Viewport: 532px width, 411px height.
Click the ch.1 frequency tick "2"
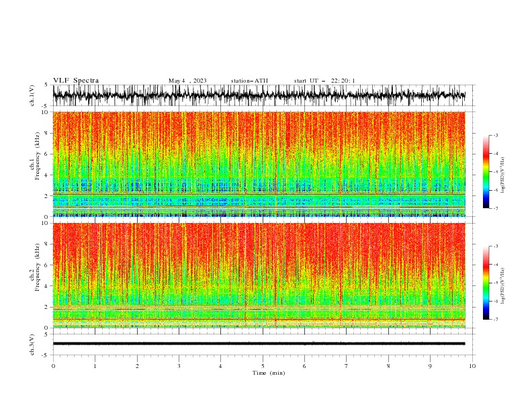coord(47,196)
